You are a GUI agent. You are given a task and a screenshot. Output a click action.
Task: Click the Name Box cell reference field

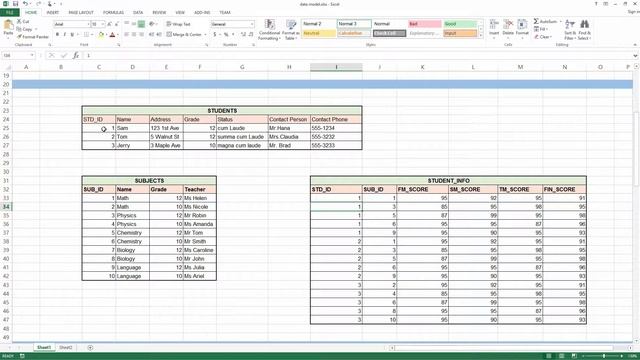click(18, 56)
